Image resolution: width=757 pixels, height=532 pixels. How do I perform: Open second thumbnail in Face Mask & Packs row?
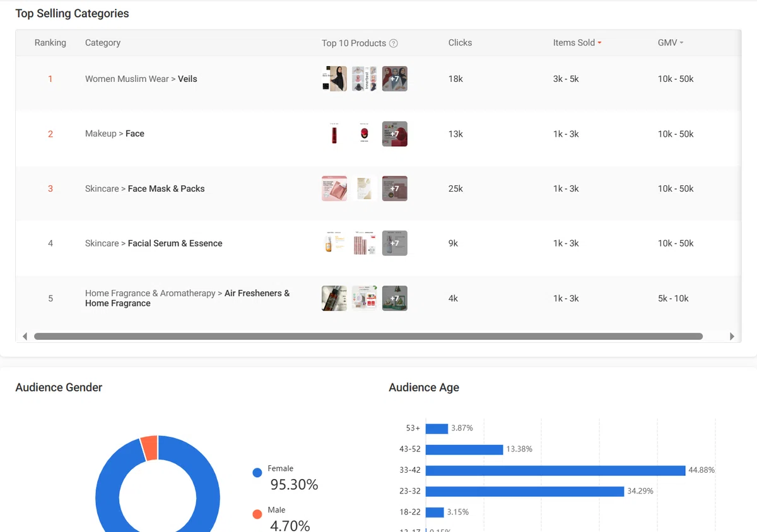click(365, 188)
